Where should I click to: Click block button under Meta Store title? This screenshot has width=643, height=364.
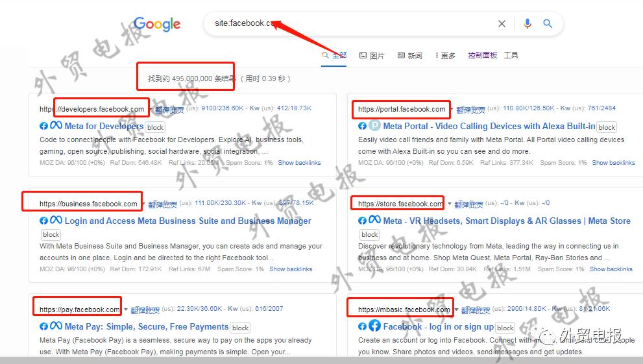(369, 234)
